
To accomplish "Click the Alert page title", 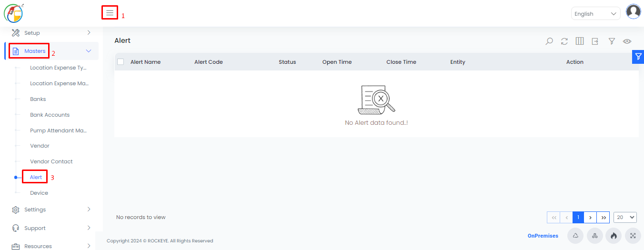I will pyautogui.click(x=122, y=40).
